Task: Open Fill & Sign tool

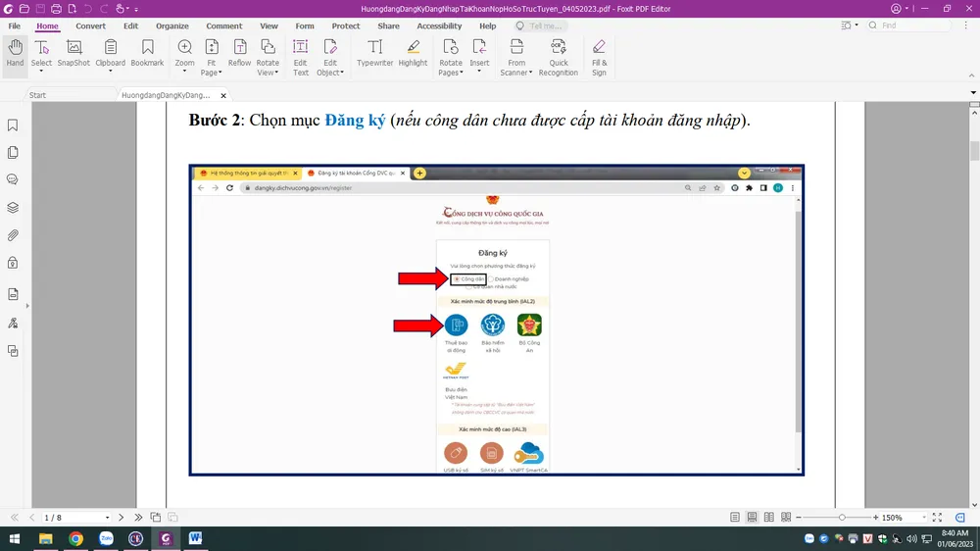Action: click(x=599, y=57)
